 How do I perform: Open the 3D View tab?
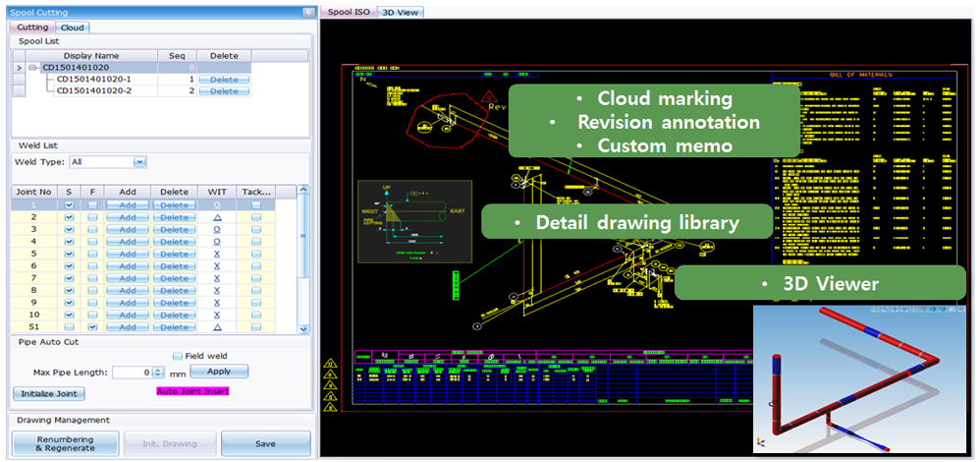tap(403, 12)
